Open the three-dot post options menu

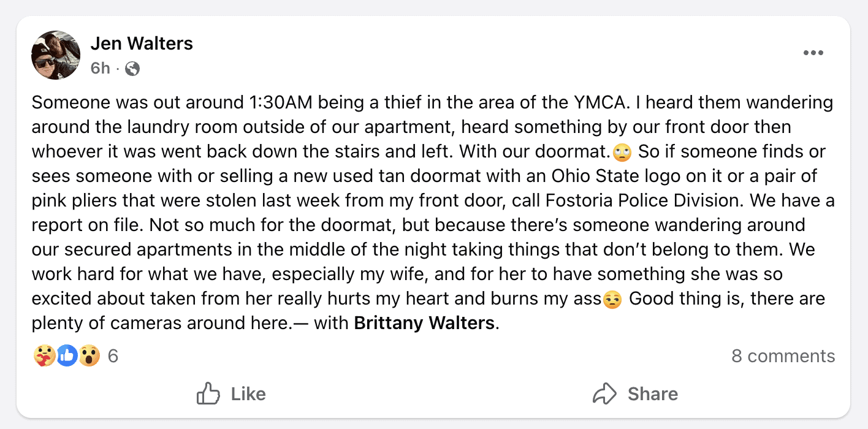pyautogui.click(x=813, y=53)
